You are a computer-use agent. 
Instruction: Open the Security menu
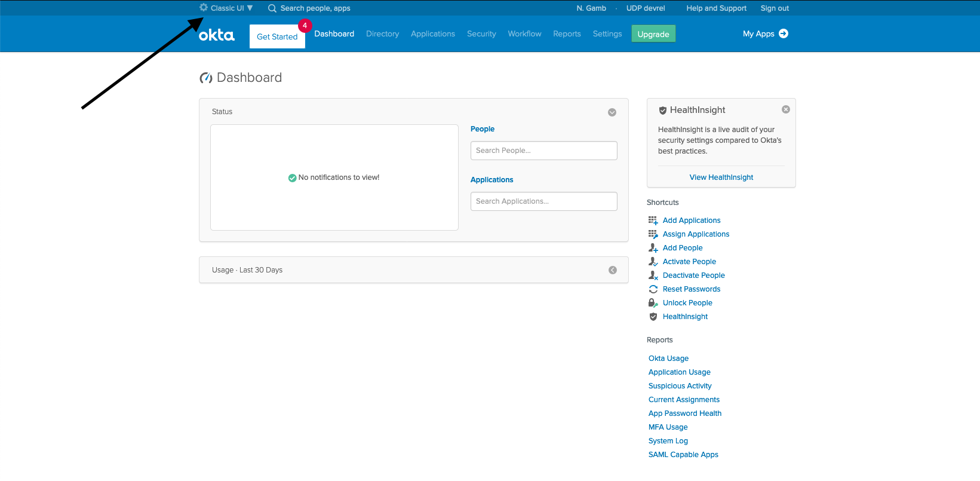click(481, 34)
